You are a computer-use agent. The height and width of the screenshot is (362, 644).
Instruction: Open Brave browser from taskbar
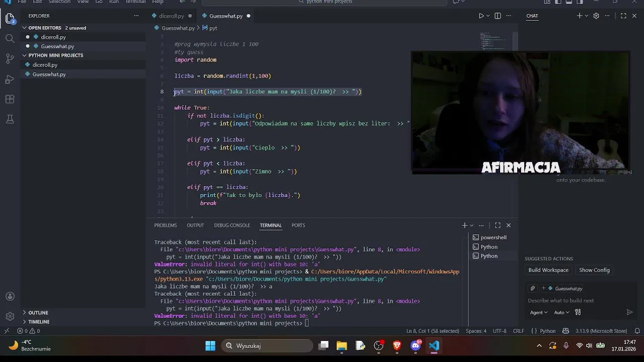point(397,346)
